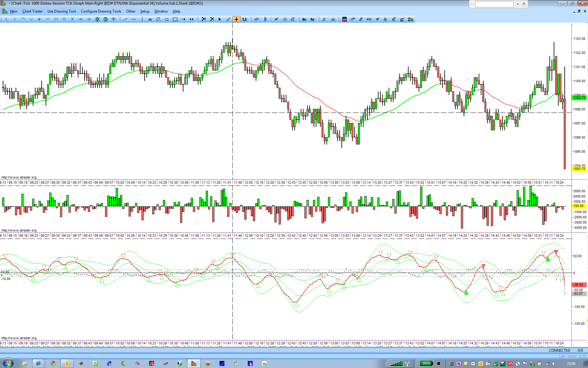Click the volume speaker tray icon

[x=554, y=364]
